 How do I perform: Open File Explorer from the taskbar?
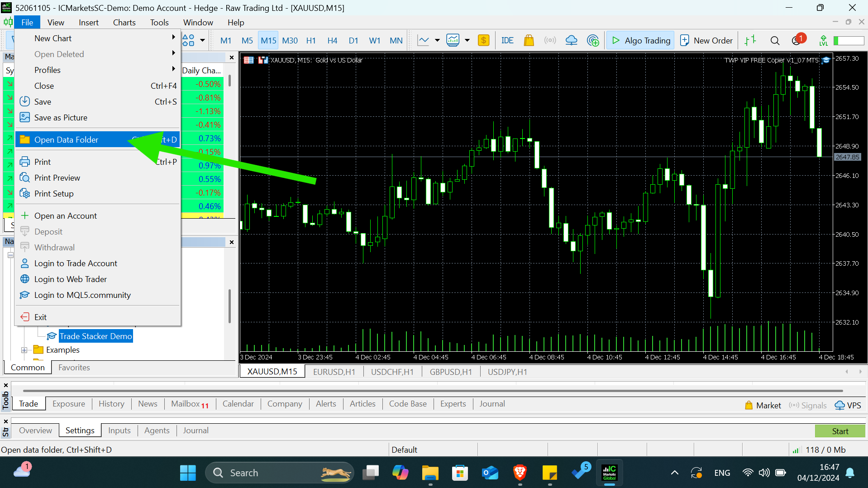coord(430,473)
